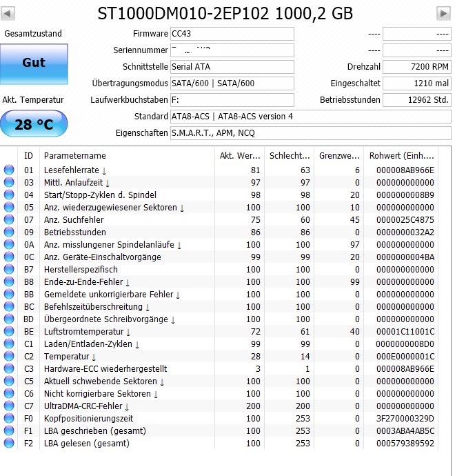Select raw value 3F270000329D

point(405,418)
